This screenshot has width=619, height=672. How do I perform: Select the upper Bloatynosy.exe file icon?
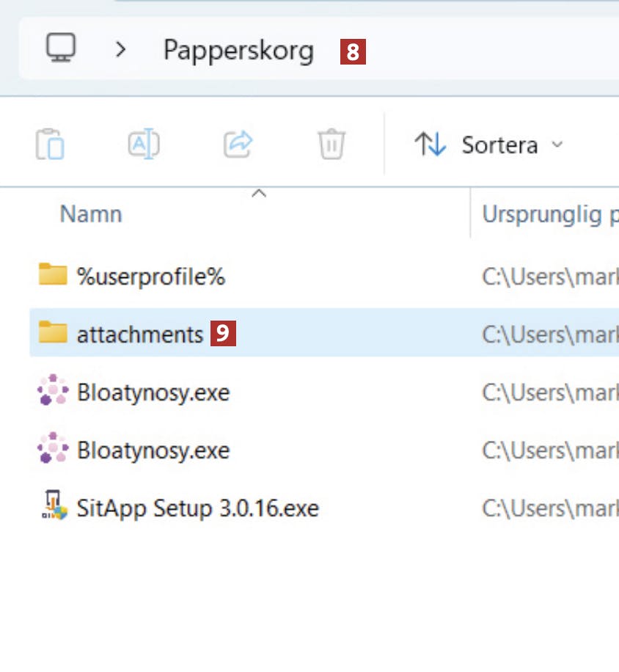point(53,392)
